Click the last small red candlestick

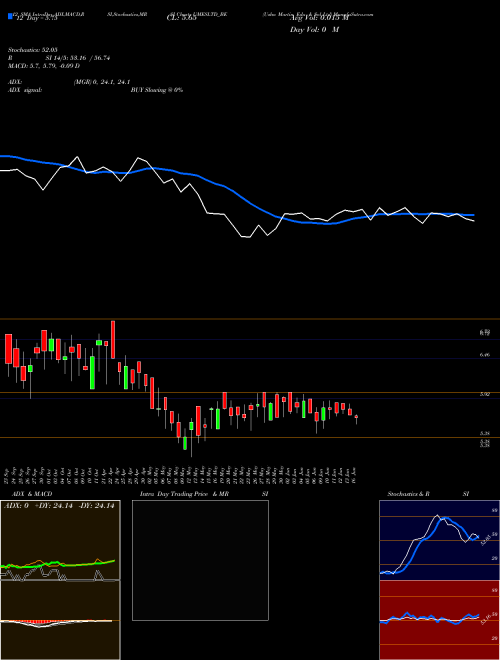(356, 417)
